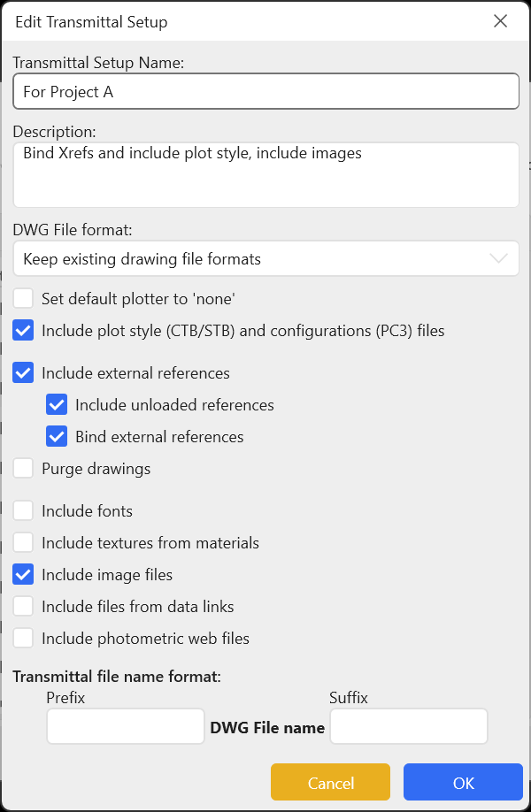Check Include files from data links

24,607
